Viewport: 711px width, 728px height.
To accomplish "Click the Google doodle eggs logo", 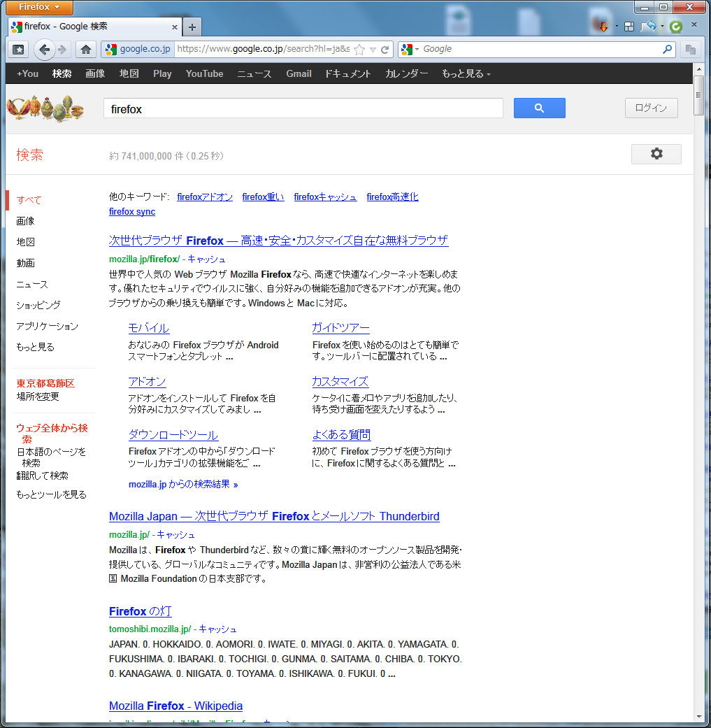I will click(x=45, y=108).
